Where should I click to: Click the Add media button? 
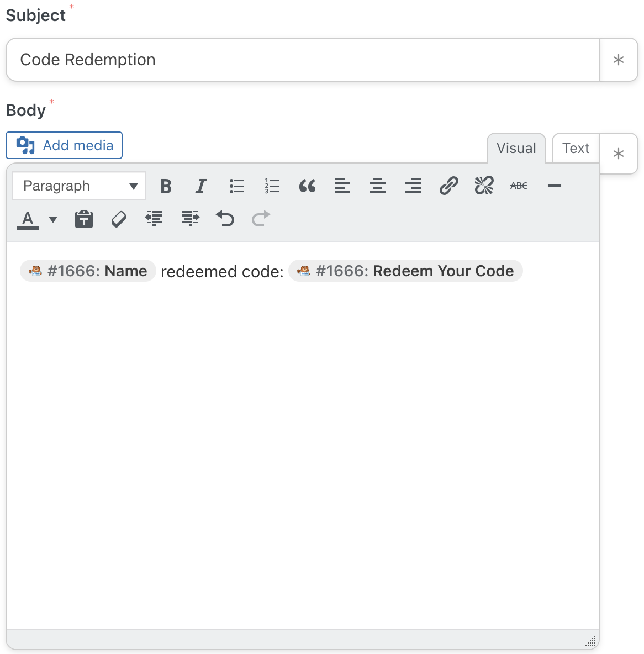[x=64, y=145]
